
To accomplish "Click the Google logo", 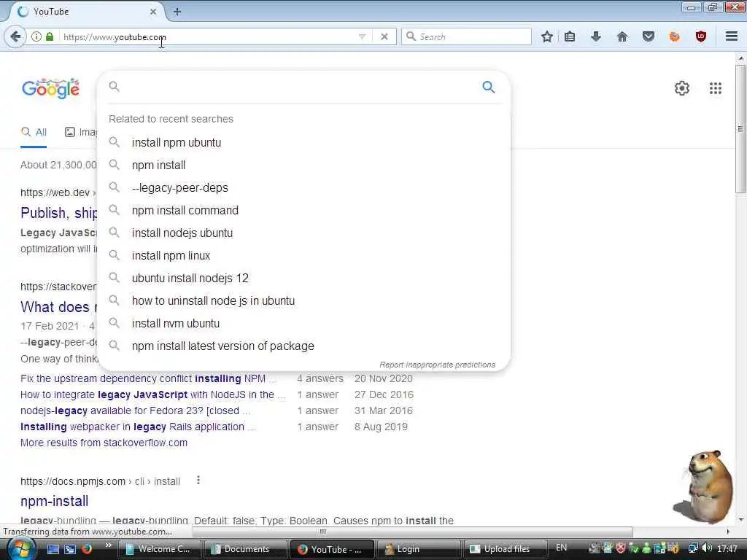I will [50, 88].
